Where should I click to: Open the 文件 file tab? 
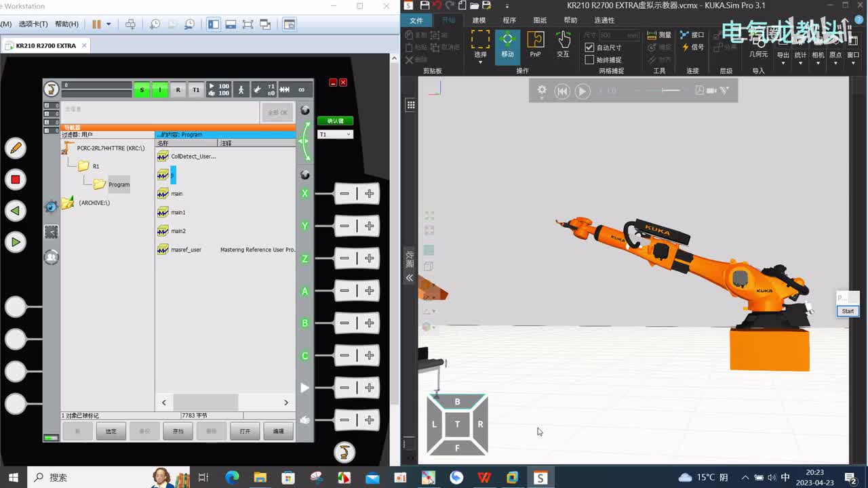[x=416, y=20]
